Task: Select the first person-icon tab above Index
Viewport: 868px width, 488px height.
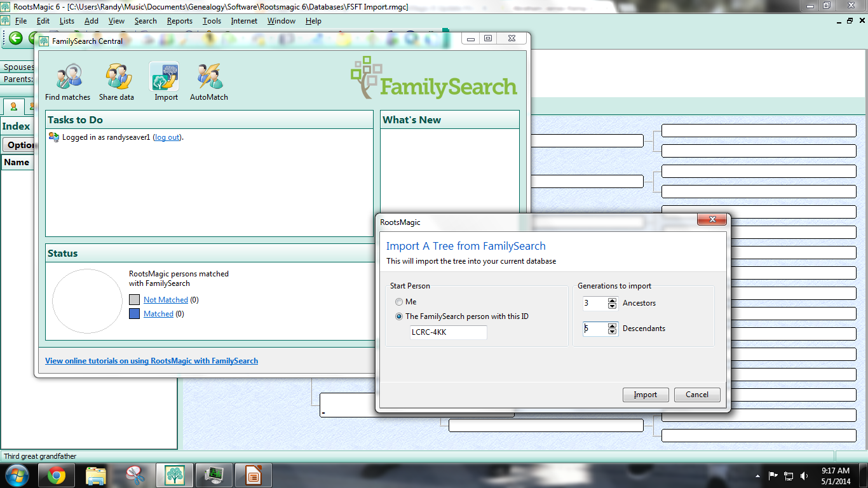Action: [x=13, y=106]
